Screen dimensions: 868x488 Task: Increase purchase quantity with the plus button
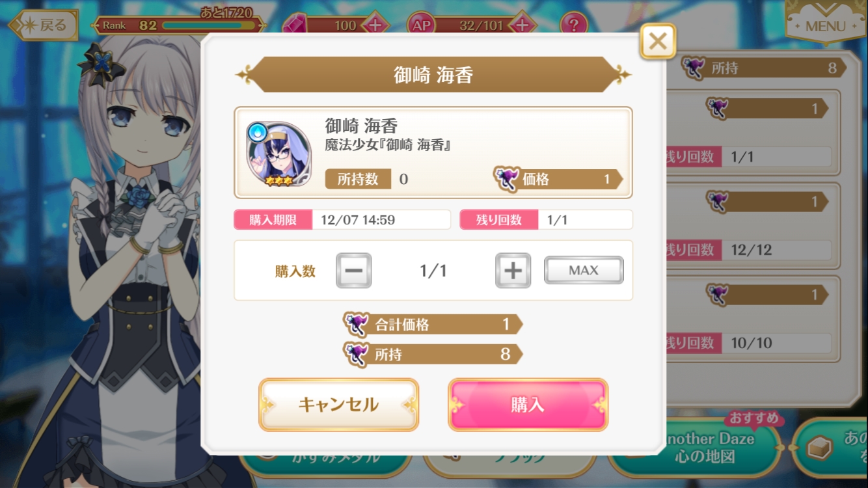(513, 271)
